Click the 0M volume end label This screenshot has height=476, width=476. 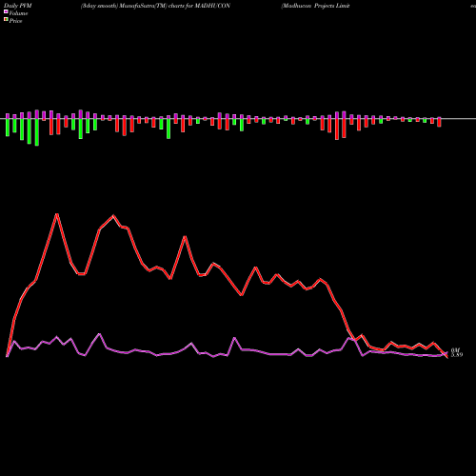(455, 350)
